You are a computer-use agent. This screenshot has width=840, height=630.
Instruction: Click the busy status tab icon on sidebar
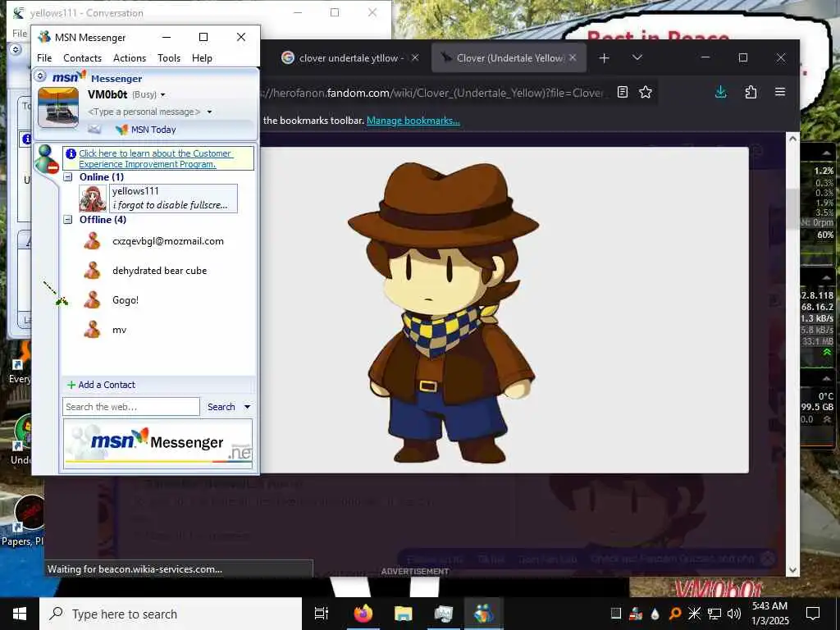[46, 159]
